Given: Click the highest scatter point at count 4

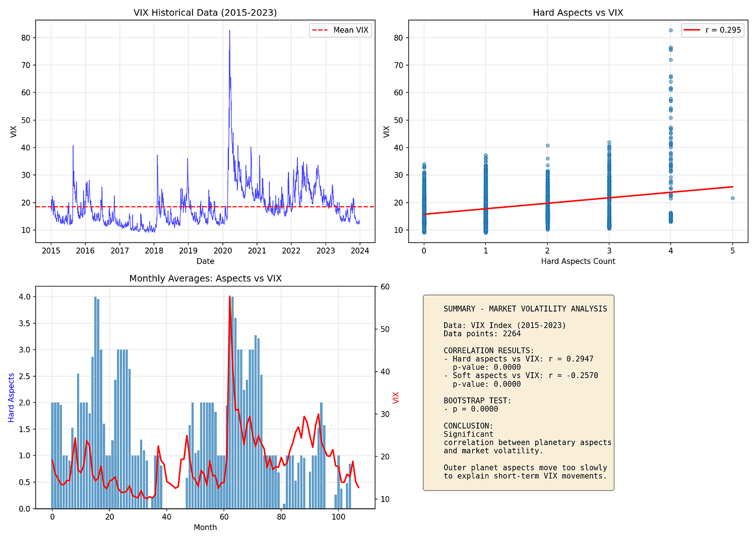Looking at the screenshot, I should point(671,30).
